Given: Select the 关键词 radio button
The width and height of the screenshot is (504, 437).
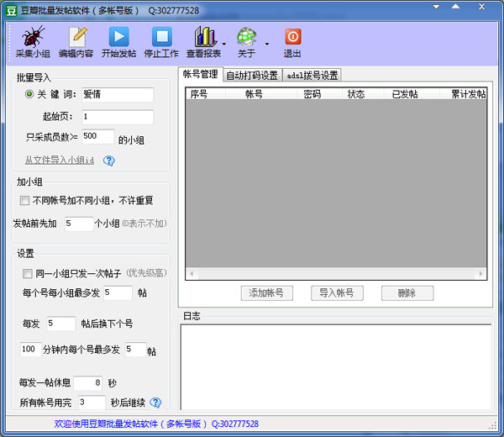Looking at the screenshot, I should pos(29,94).
